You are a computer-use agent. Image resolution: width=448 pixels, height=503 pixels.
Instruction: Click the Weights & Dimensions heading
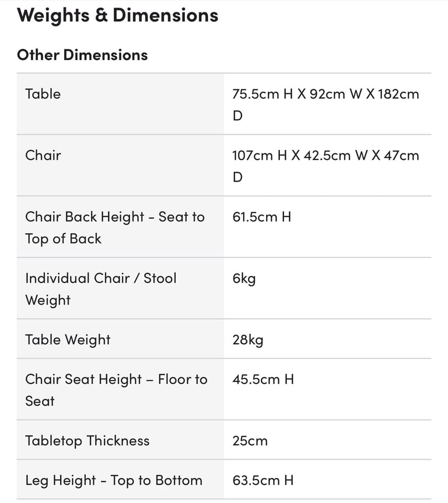tap(118, 15)
